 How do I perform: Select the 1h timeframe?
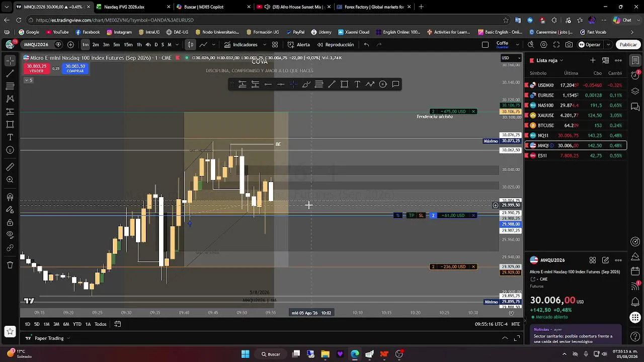139,45
